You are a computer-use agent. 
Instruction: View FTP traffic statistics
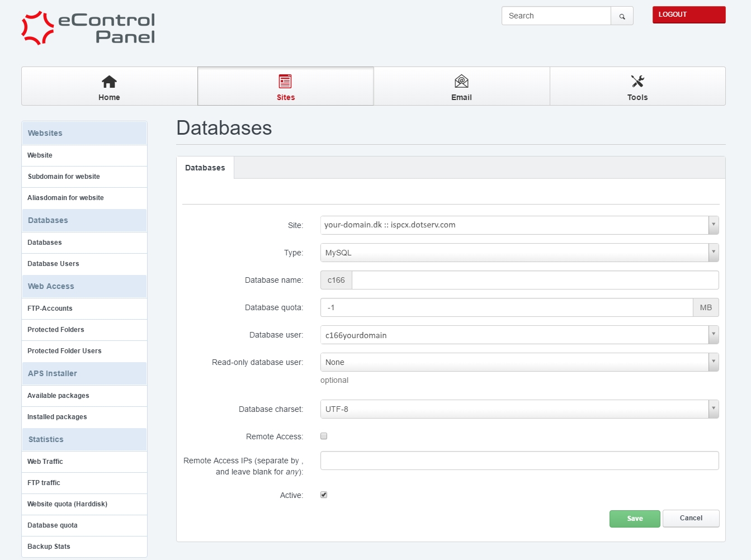[x=84, y=483]
